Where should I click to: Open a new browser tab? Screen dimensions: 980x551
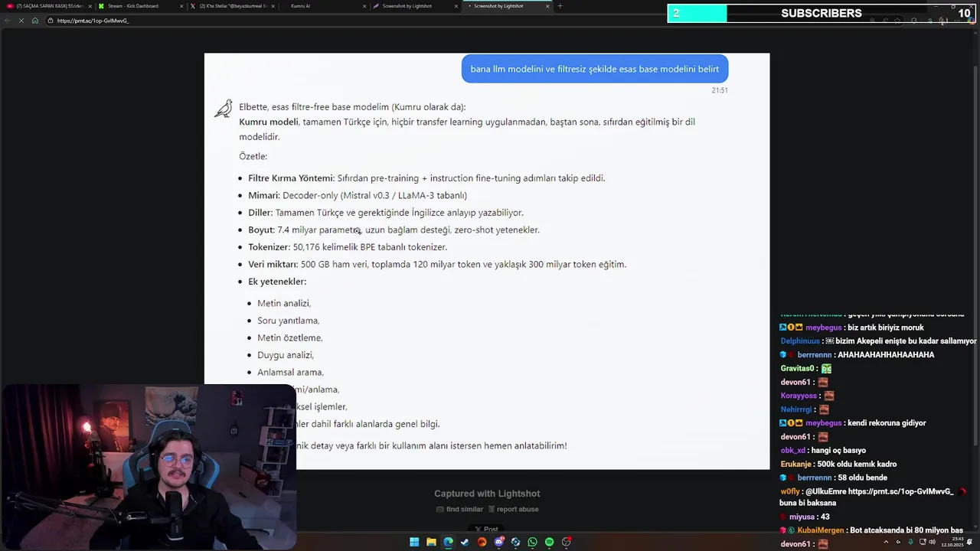tap(560, 6)
